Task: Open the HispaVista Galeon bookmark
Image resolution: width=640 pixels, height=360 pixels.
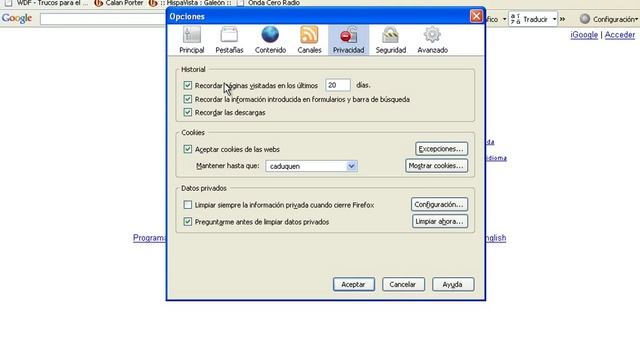Action: pyautogui.click(x=191, y=3)
